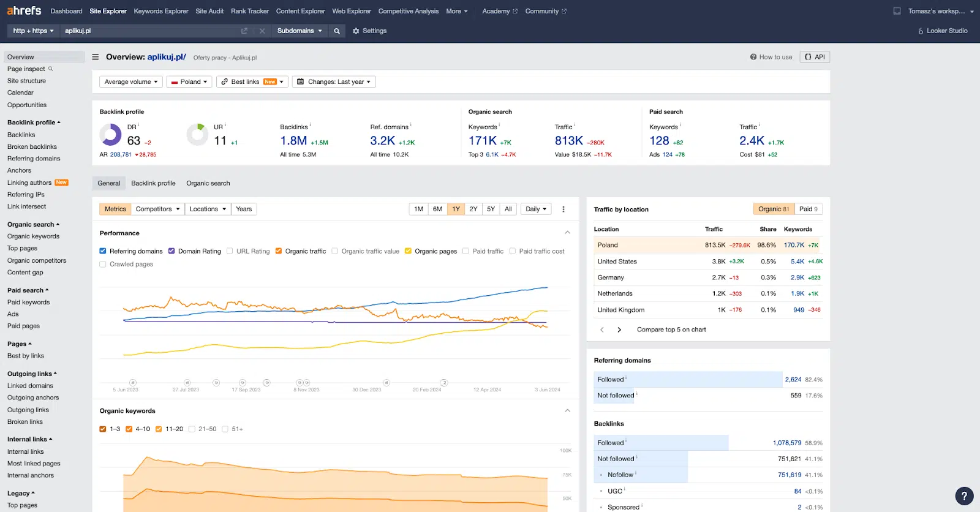Enable Paid traffic cost checkbox

pyautogui.click(x=513, y=251)
